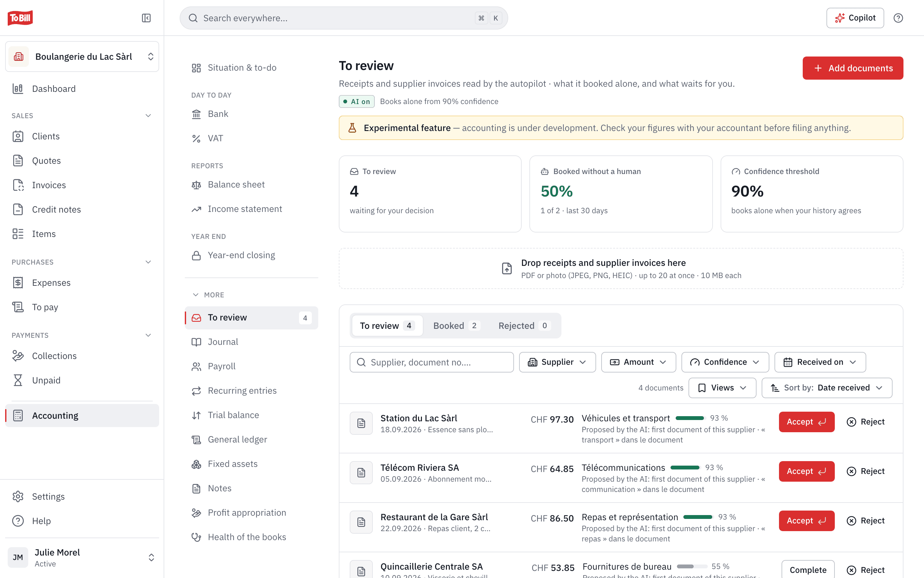
Task: Open the Received on date filter
Action: click(820, 363)
